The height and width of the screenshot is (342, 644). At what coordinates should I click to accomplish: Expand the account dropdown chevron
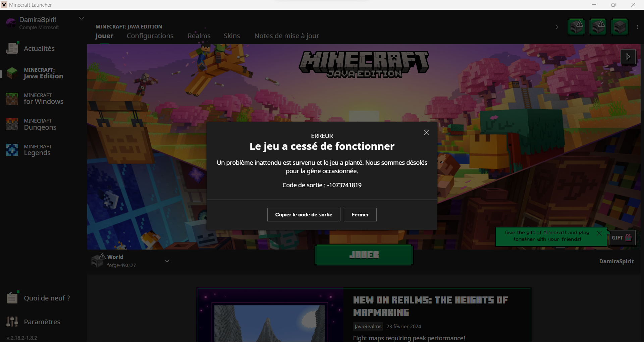[x=81, y=18]
